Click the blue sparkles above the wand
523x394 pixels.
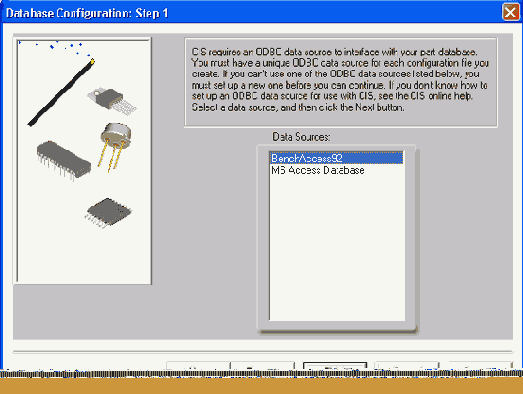click(55, 47)
